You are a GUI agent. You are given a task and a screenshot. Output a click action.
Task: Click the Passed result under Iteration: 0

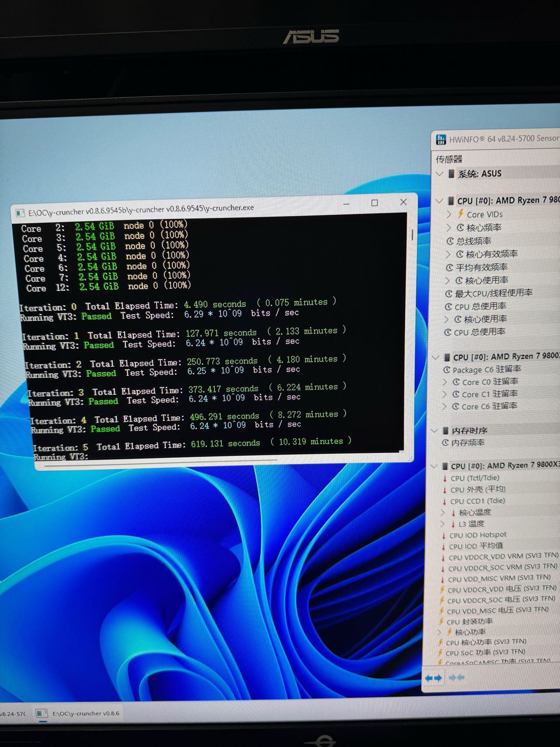pos(96,316)
